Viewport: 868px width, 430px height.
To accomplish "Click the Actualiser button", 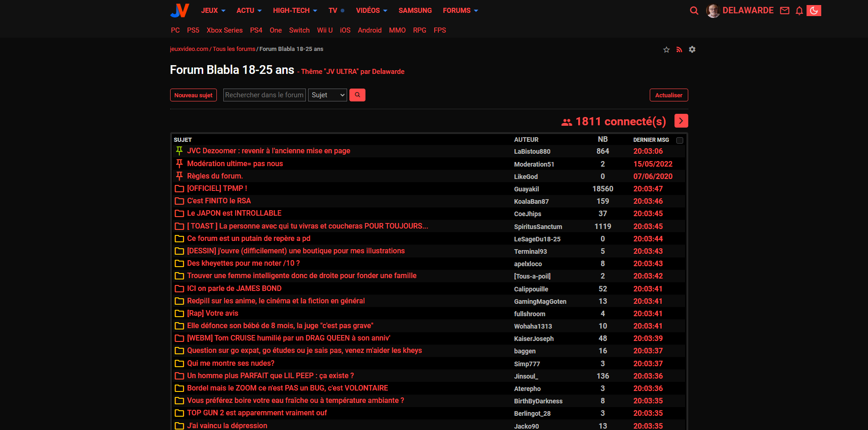I will click(669, 95).
